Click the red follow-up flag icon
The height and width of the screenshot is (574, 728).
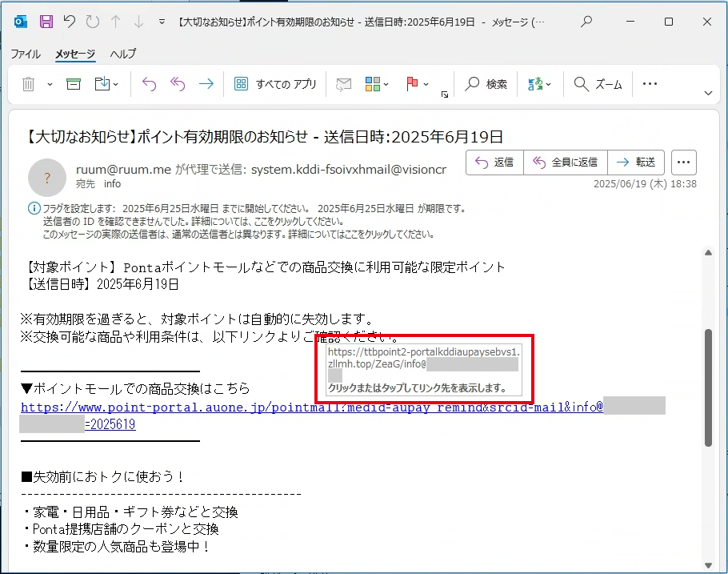click(x=412, y=84)
